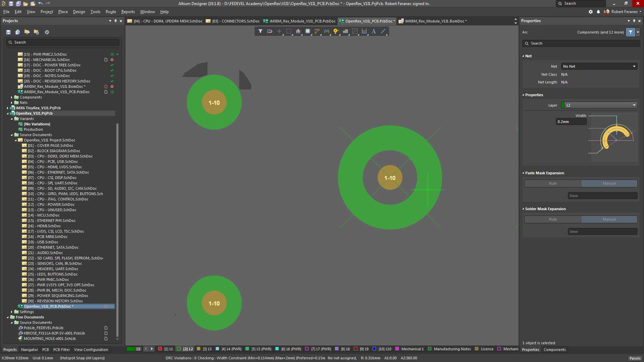Open the Route menu
The width and height of the screenshot is (644, 362).
[x=111, y=12]
